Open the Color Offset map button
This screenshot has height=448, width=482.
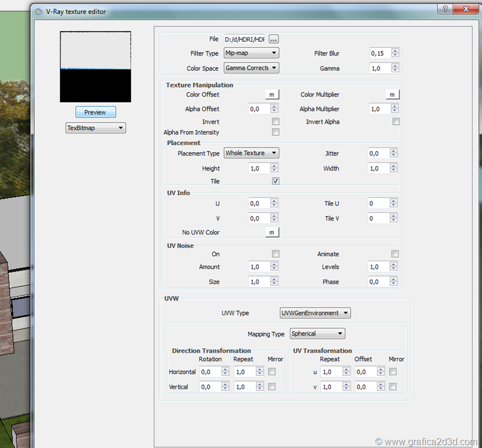pyautogui.click(x=272, y=94)
